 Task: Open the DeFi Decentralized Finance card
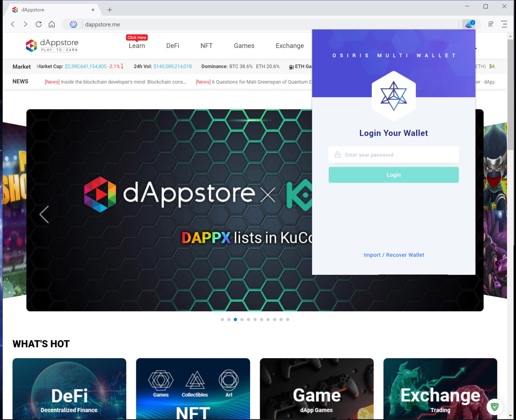tap(69, 389)
